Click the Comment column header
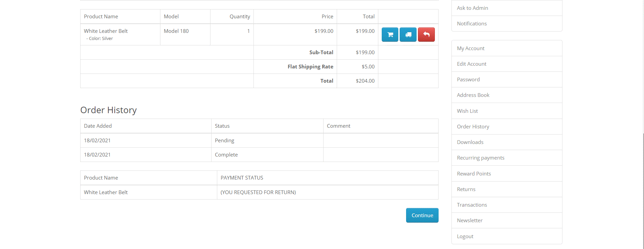Screen dimensions: 644x249 pyautogui.click(x=338, y=126)
